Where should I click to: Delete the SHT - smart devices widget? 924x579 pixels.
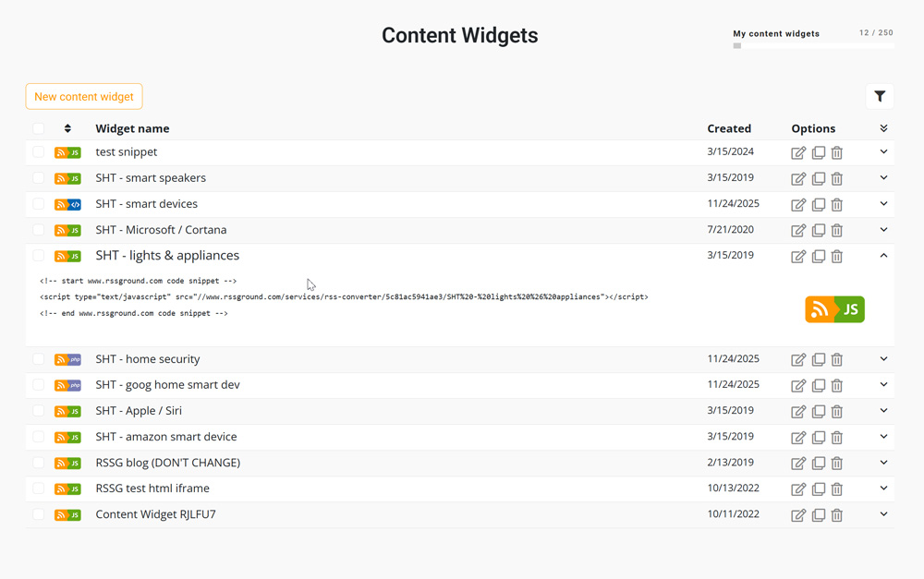[837, 204]
